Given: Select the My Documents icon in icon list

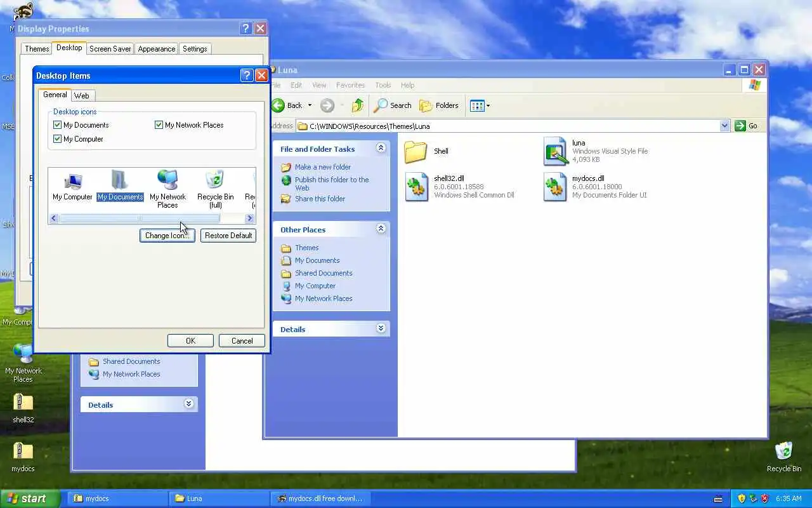Looking at the screenshot, I should [120, 181].
